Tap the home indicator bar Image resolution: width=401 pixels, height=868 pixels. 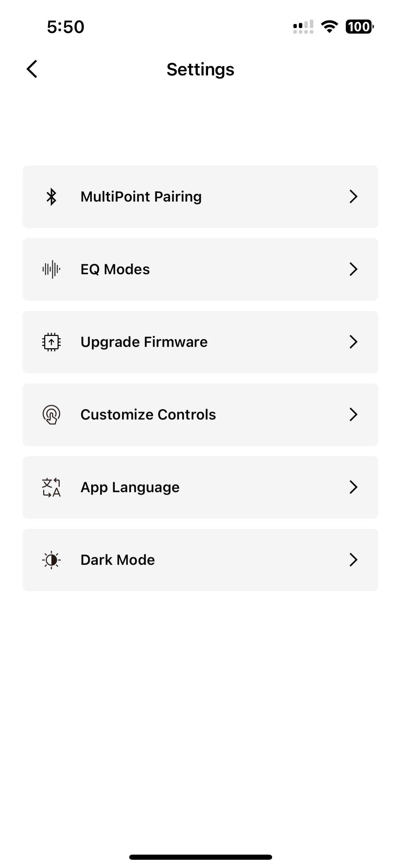pos(200,857)
